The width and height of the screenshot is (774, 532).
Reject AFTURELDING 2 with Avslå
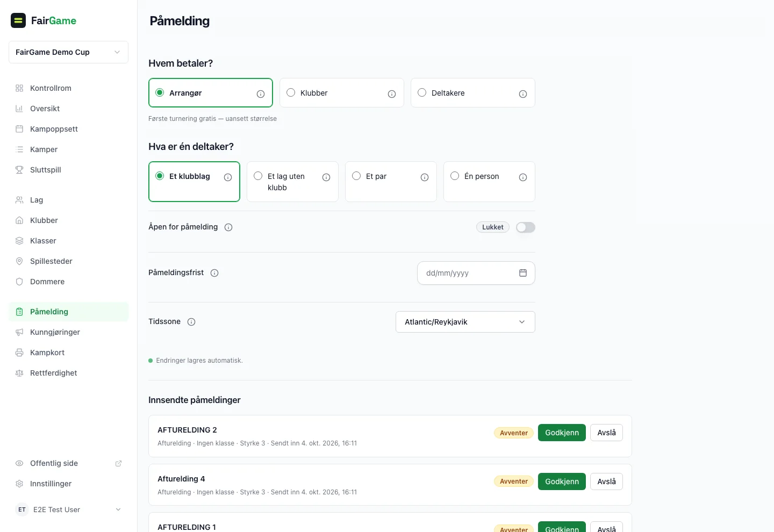[606, 433]
